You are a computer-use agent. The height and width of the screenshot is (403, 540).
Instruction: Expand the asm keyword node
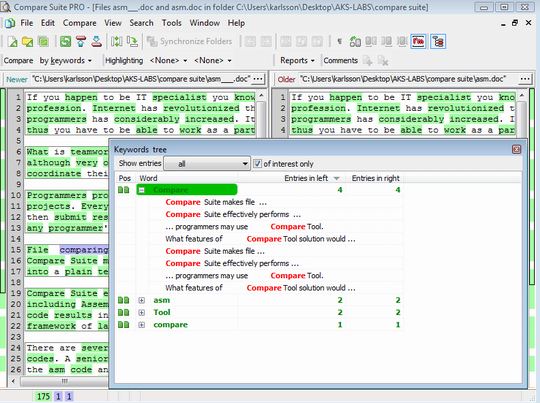pyautogui.click(x=142, y=300)
